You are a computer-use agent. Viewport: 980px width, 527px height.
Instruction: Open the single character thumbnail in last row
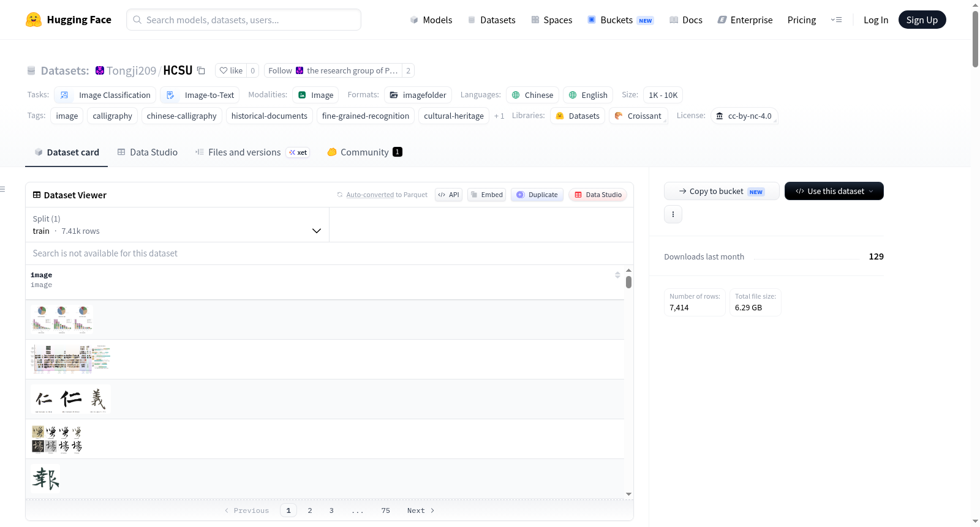(x=45, y=479)
